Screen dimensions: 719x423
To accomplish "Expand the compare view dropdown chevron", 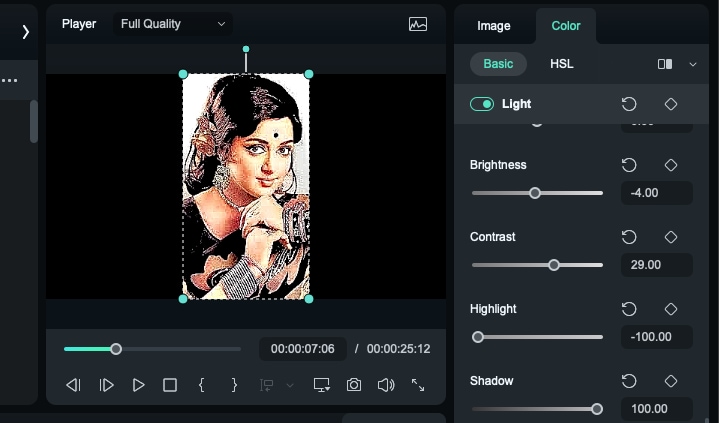I will coord(693,64).
